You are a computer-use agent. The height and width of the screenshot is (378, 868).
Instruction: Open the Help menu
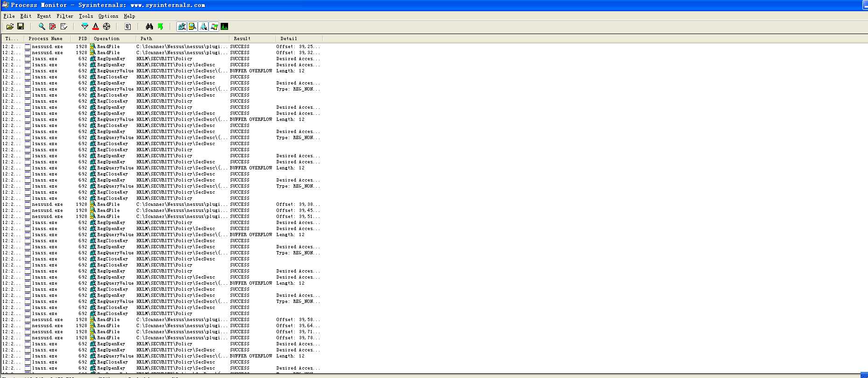(x=129, y=16)
